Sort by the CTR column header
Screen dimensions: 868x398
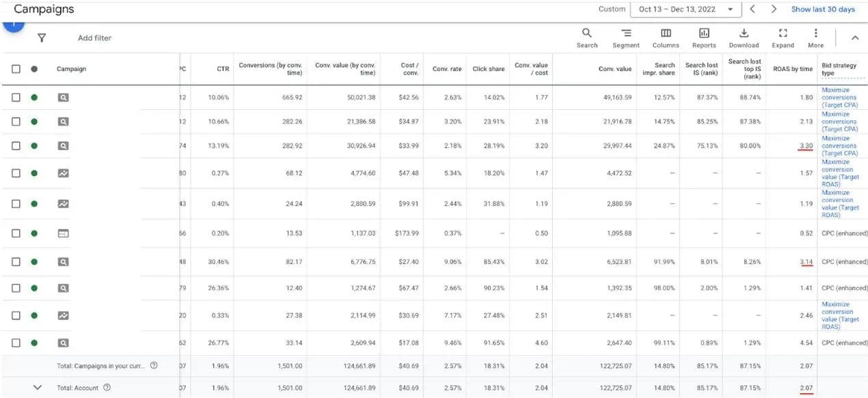click(223, 69)
